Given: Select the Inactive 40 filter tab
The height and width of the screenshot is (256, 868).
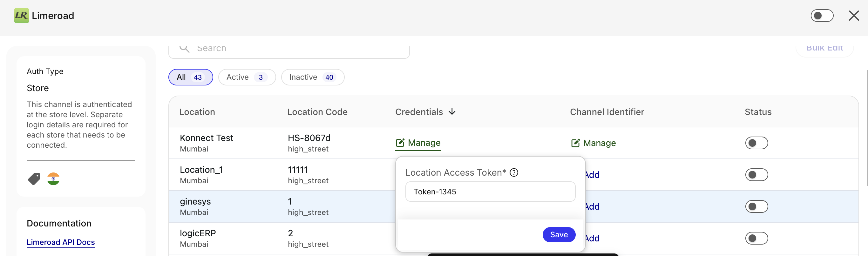Looking at the screenshot, I should pyautogui.click(x=313, y=77).
